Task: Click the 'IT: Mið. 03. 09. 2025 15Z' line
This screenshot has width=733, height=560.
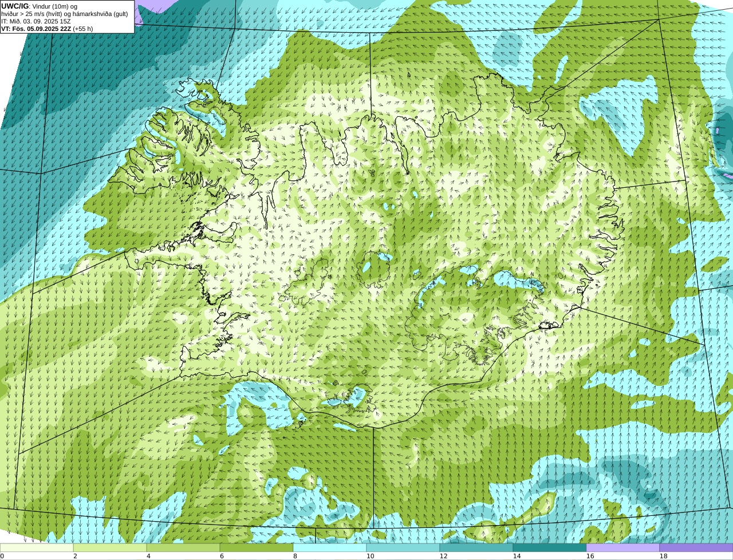Action: coord(36,21)
